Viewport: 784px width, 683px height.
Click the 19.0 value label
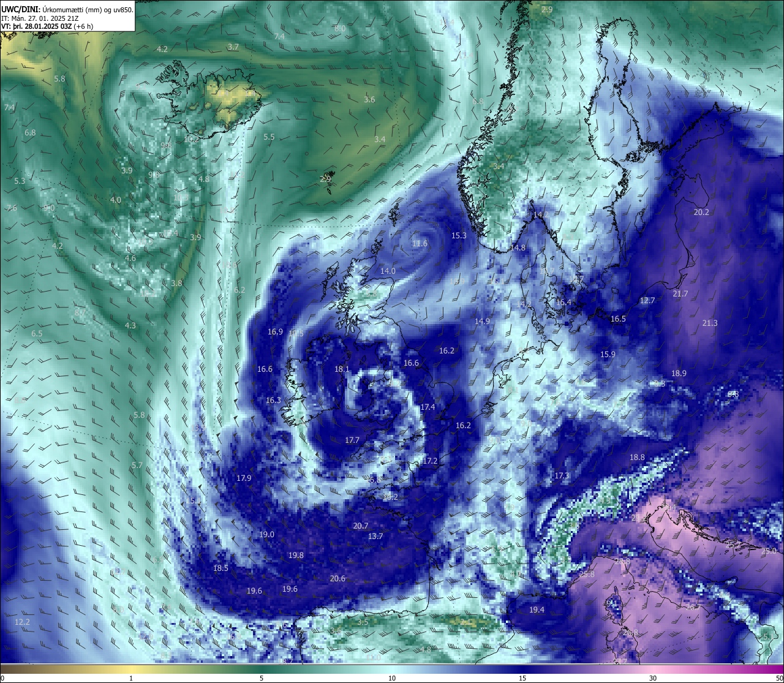tap(266, 534)
